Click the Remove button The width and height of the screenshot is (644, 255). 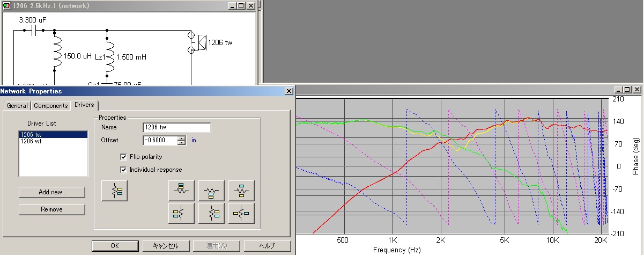53,209
